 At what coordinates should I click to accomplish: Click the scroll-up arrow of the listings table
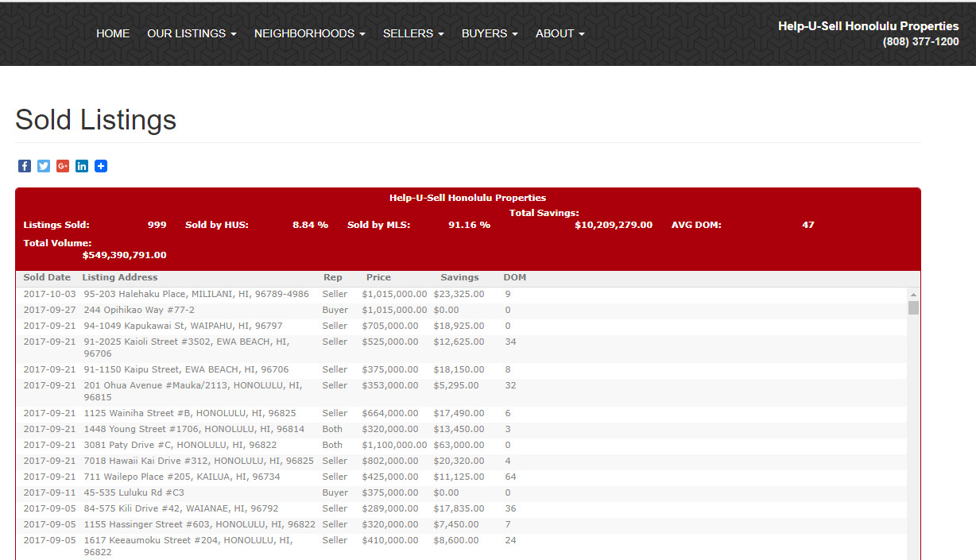click(x=913, y=295)
